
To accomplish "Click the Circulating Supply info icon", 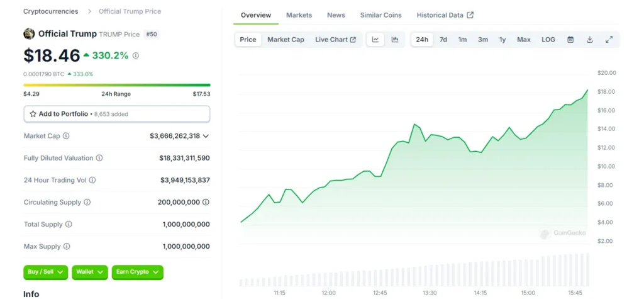I will click(x=87, y=202).
